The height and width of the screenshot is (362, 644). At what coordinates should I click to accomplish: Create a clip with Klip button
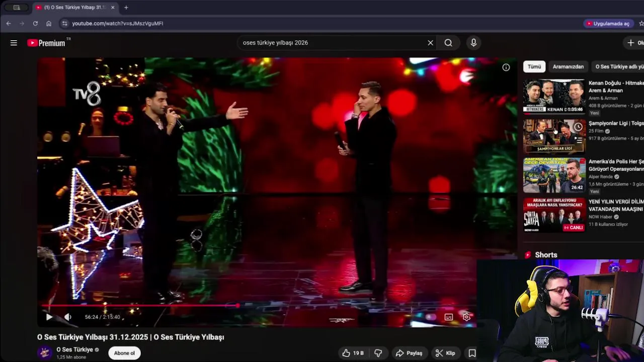coord(445,353)
